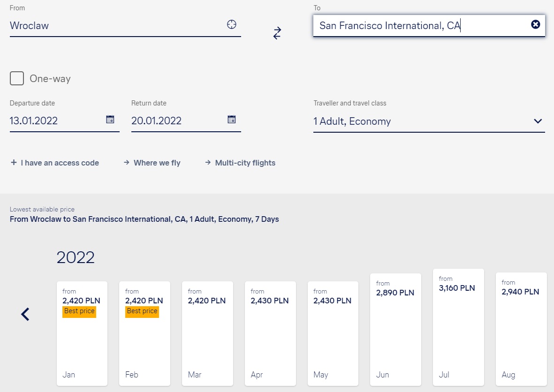This screenshot has width=554, height=392.
Task: Clear the To destination field
Action: point(535,24)
